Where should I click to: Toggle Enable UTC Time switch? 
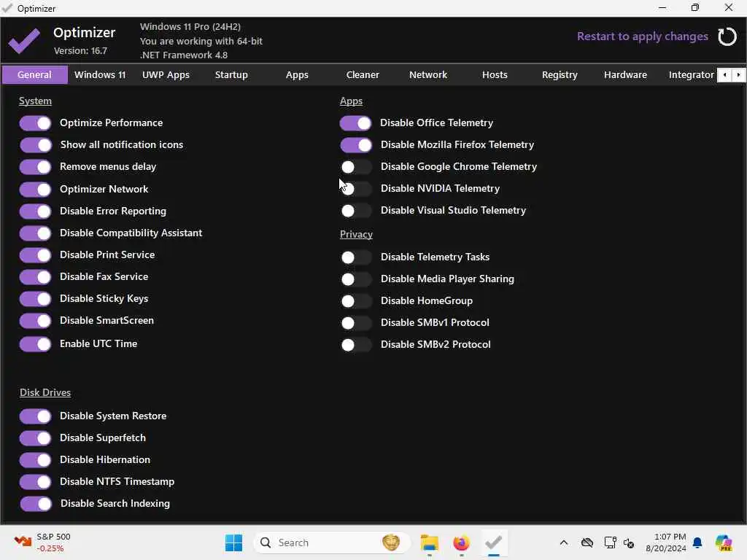[x=35, y=344]
